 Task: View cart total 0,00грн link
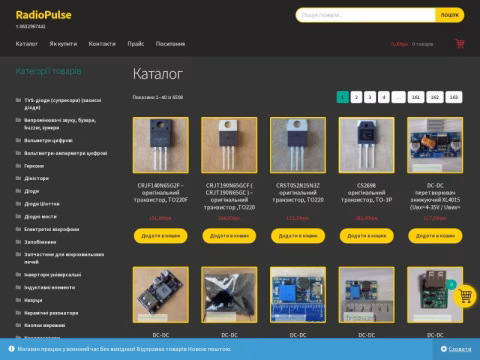(x=399, y=44)
